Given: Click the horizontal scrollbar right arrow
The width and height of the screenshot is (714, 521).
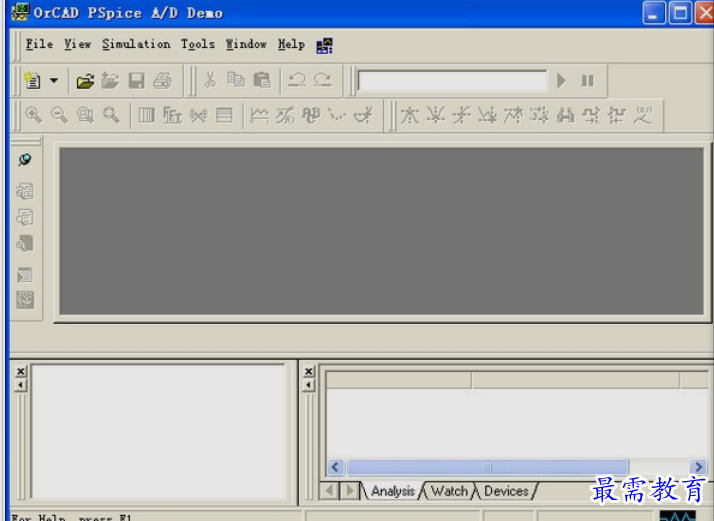Looking at the screenshot, I should (x=698, y=467).
